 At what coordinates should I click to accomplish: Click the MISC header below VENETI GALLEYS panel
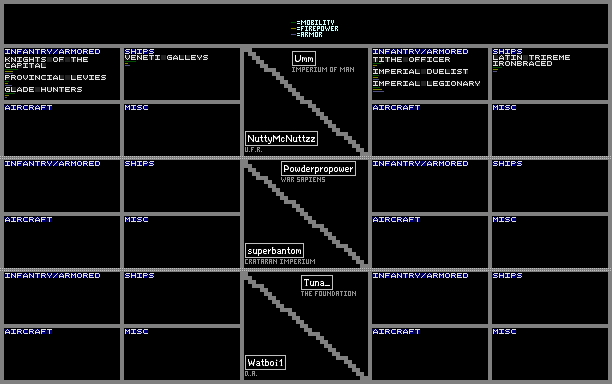point(137,107)
